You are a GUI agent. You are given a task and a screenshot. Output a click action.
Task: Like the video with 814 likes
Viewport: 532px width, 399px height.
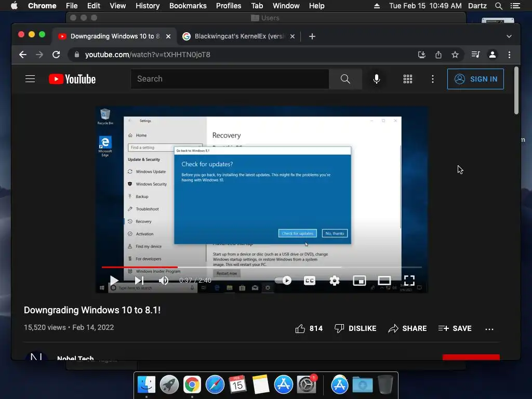309,328
